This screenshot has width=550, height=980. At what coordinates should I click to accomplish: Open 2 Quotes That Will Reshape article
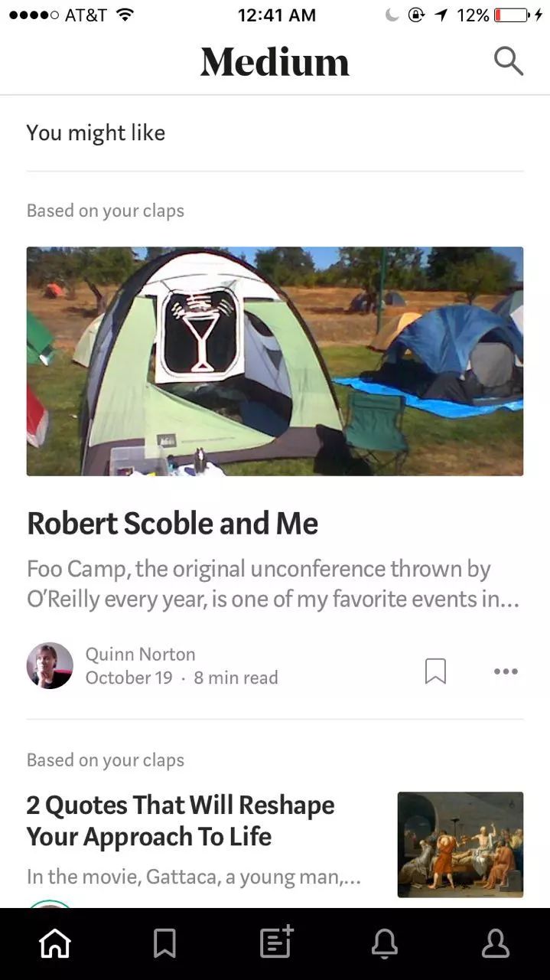pyautogui.click(x=181, y=820)
